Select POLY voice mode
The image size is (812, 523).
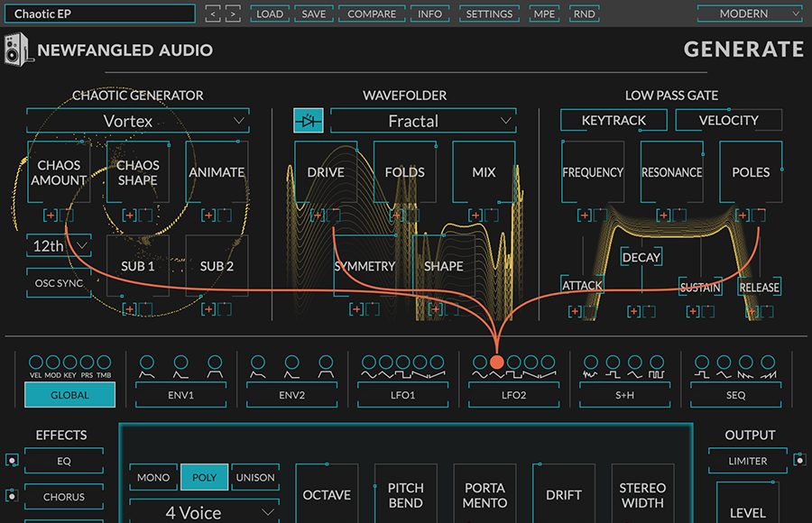[204, 478]
